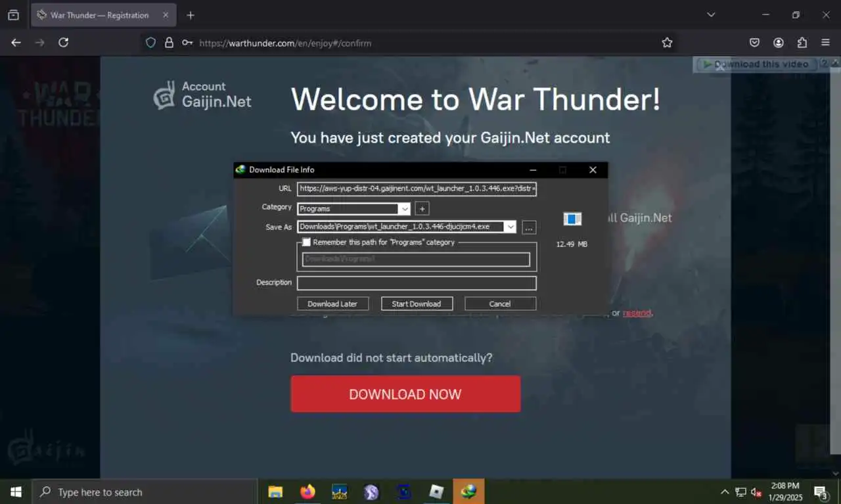Close the War Thunder Registration tab
This screenshot has height=504, width=841.
[x=166, y=15]
